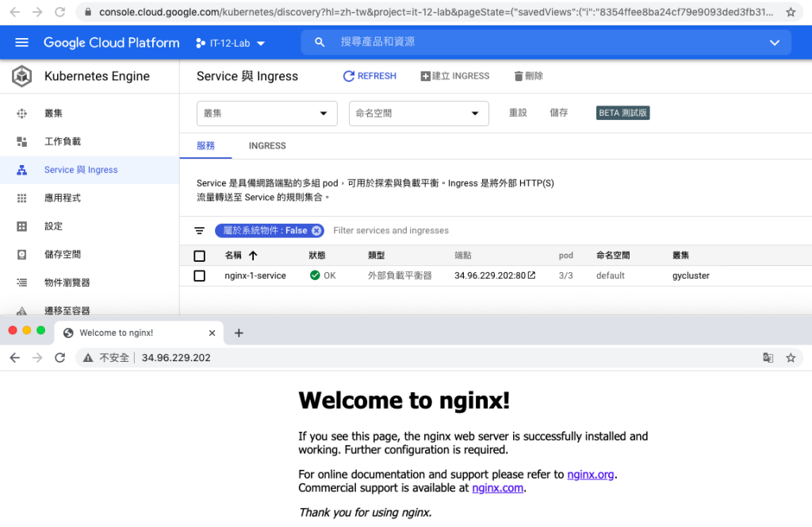This screenshot has height=527, width=812.
Task: Click the Filter services and ingresses field
Action: point(391,231)
